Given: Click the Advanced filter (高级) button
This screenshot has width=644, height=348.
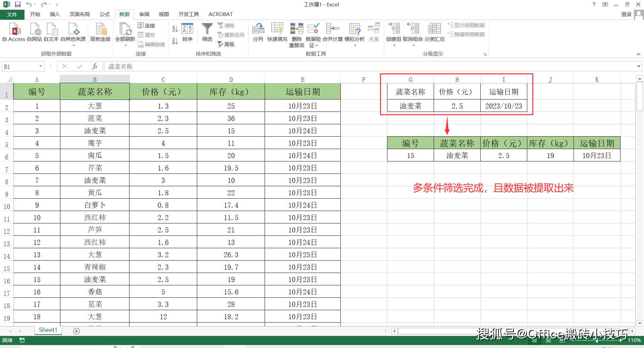Looking at the screenshot, I should [226, 44].
